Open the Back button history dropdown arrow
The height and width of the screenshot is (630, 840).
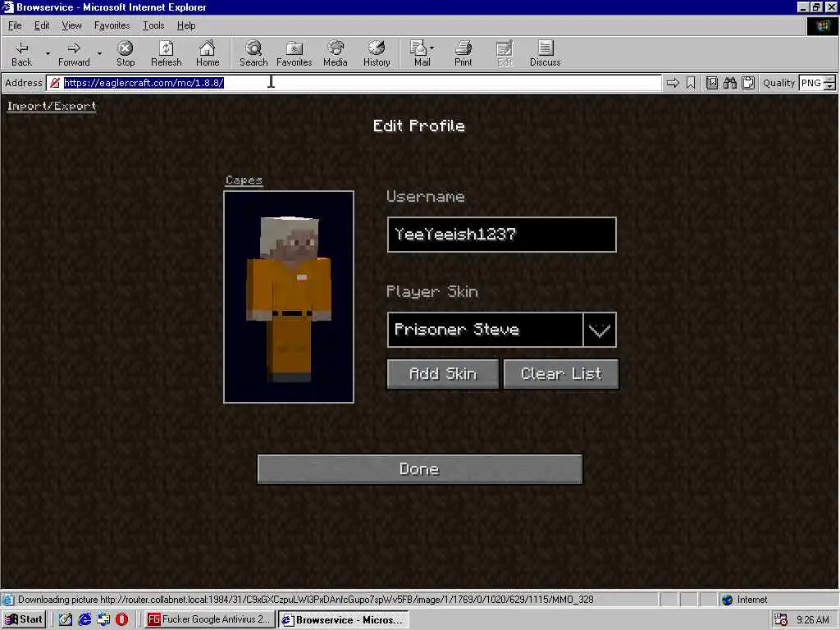tap(48, 53)
